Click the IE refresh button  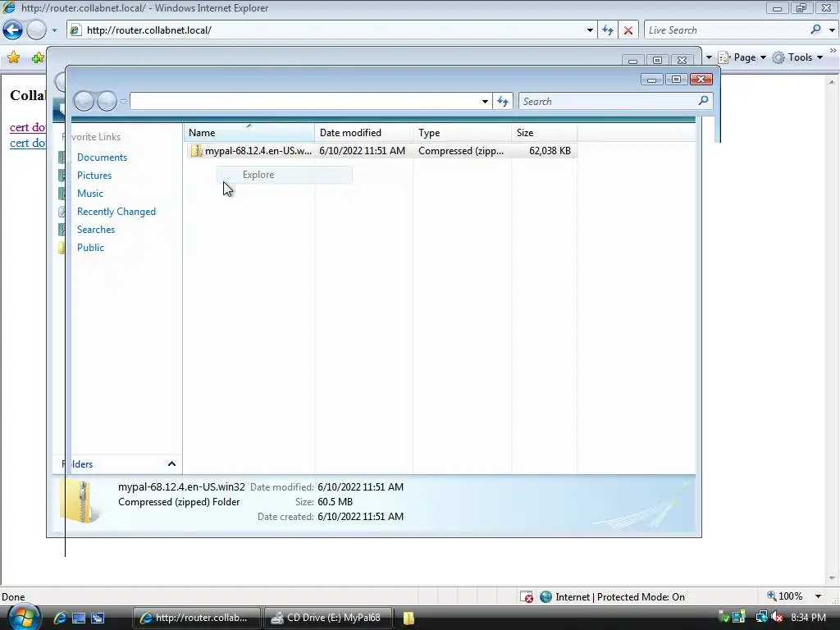coord(608,30)
